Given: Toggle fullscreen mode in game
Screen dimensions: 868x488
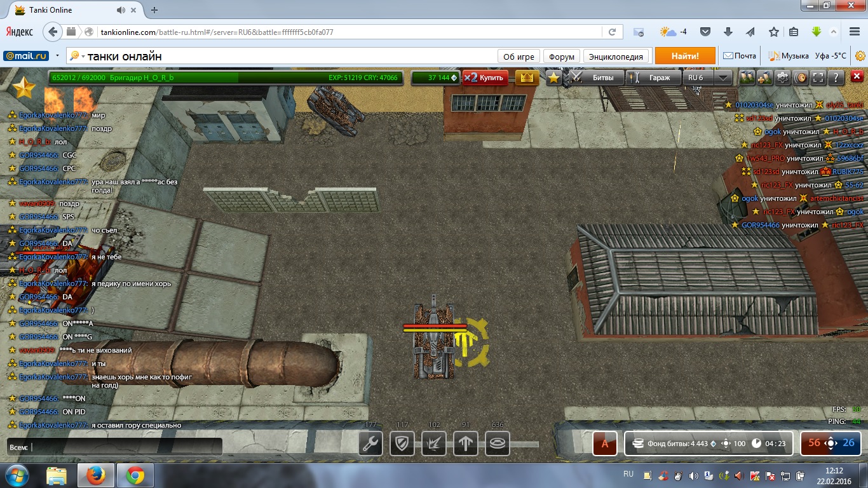Looking at the screenshot, I should (818, 78).
